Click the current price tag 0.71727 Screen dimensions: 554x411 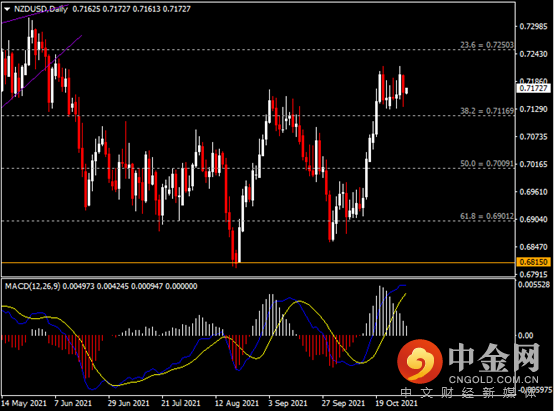[x=534, y=88]
